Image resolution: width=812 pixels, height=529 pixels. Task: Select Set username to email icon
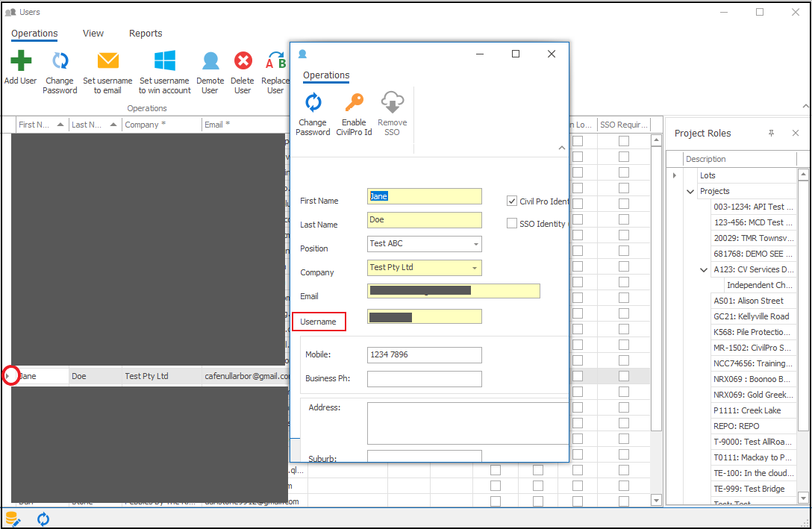click(x=107, y=61)
